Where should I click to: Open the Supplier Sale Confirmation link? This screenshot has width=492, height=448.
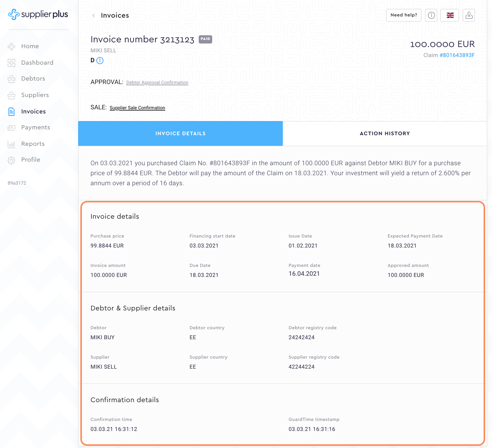[x=137, y=108]
